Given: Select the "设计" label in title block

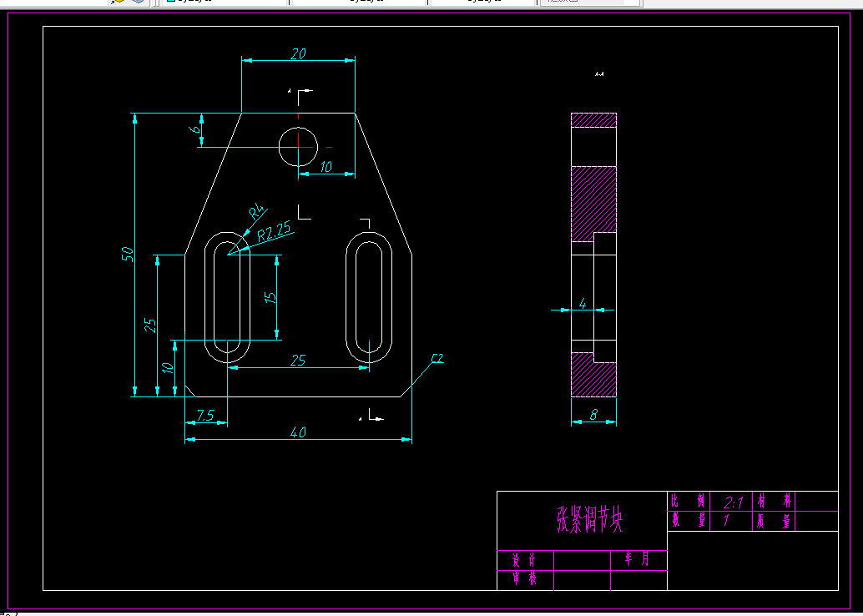Looking at the screenshot, I should tap(523, 560).
